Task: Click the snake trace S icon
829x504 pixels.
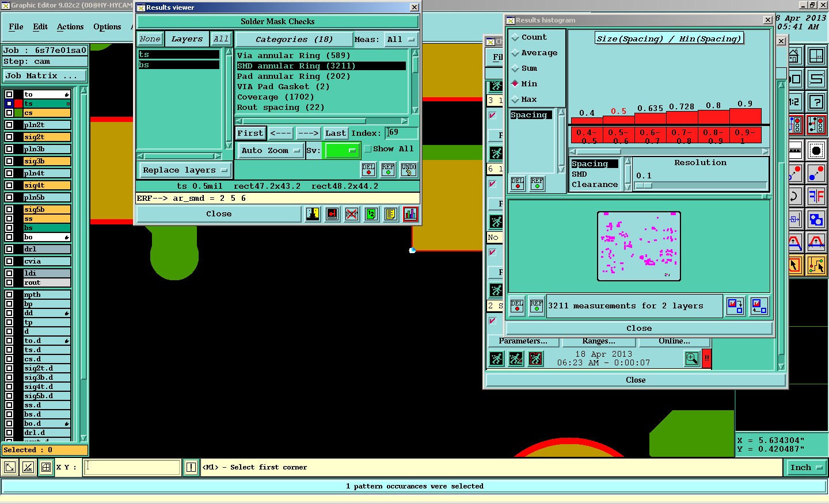Action: click(x=816, y=79)
